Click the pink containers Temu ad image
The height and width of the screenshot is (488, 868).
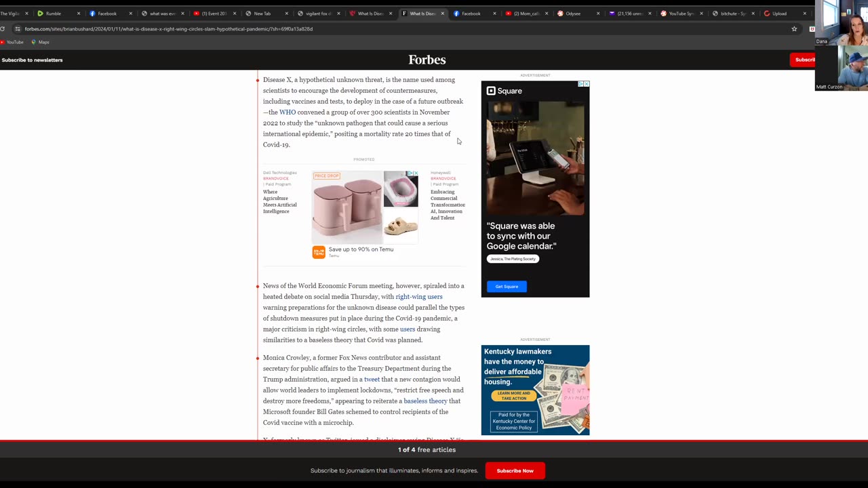pyautogui.click(x=347, y=209)
